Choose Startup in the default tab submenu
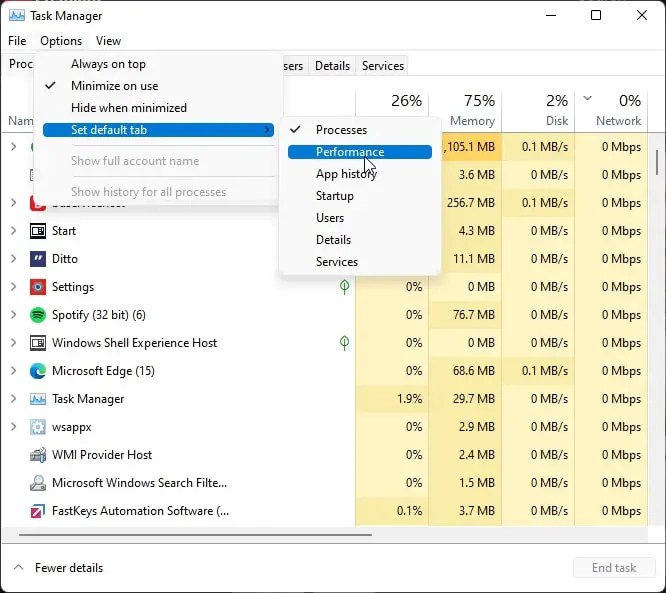666x593 pixels. coord(334,196)
